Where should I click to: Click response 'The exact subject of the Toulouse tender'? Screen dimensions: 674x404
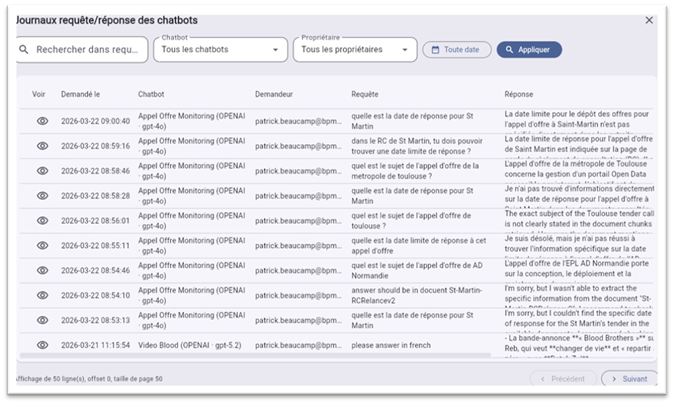(579, 219)
